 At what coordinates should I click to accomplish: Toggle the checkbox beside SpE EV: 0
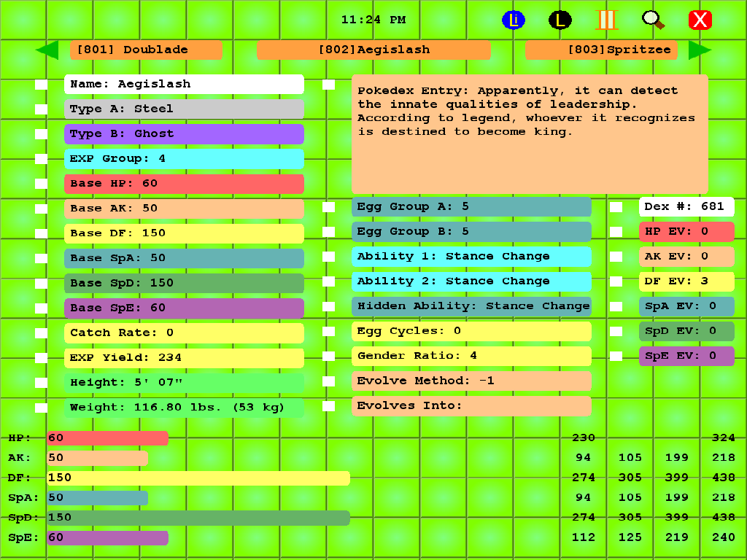pyautogui.click(x=616, y=356)
